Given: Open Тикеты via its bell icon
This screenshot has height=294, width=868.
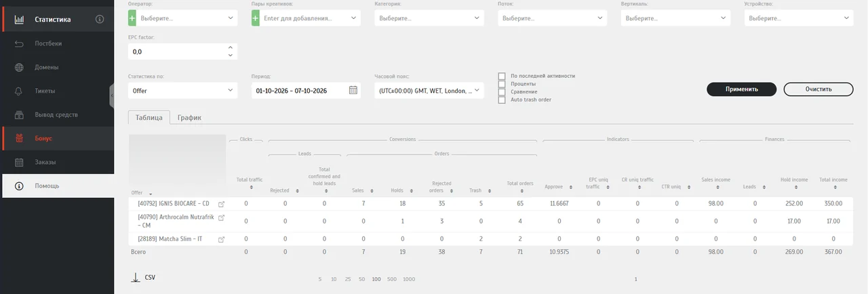Looking at the screenshot, I should 20,91.
